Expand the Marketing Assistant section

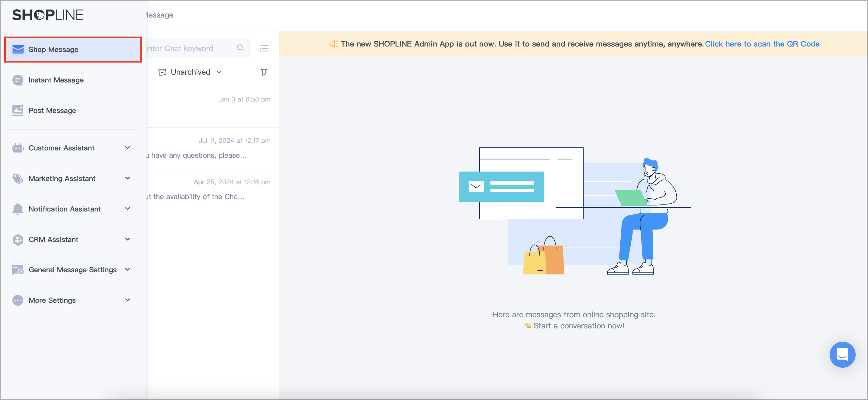click(x=62, y=178)
